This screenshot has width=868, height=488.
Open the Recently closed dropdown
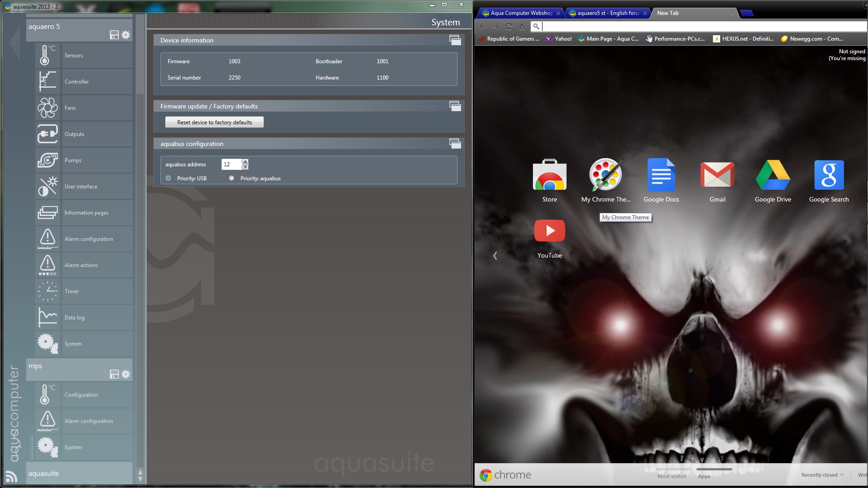822,475
